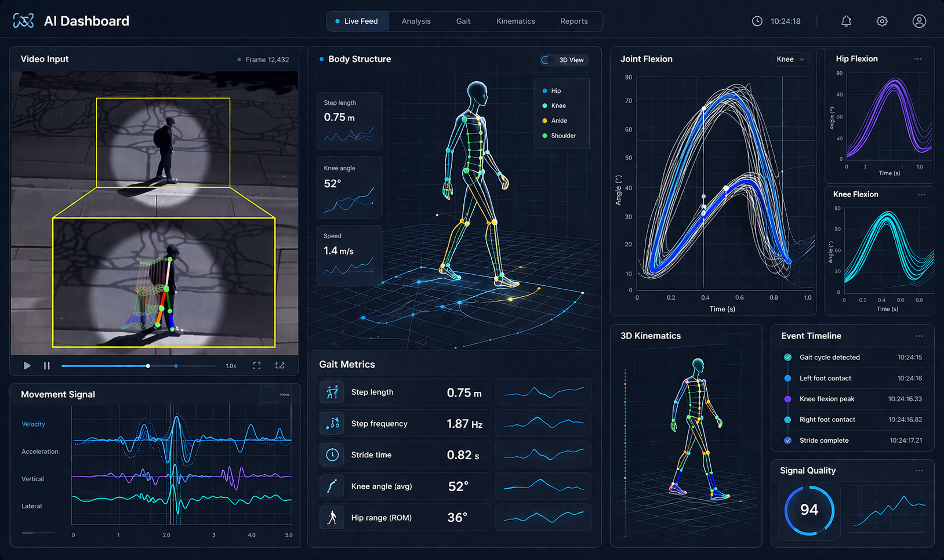Switch to the Reports tab
The image size is (944, 560).
[574, 21]
